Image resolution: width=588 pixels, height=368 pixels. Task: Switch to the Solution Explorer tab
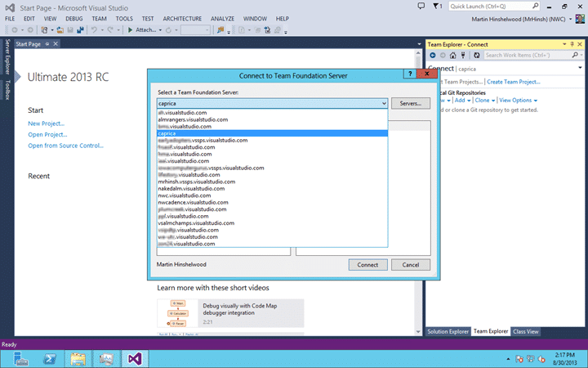(x=448, y=331)
